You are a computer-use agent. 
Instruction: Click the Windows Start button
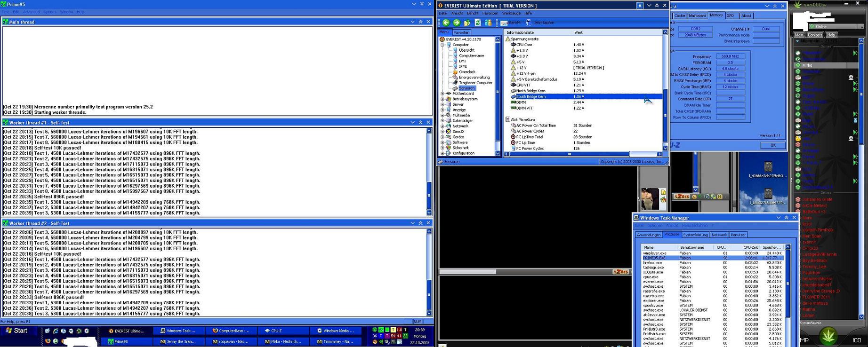pos(17,331)
